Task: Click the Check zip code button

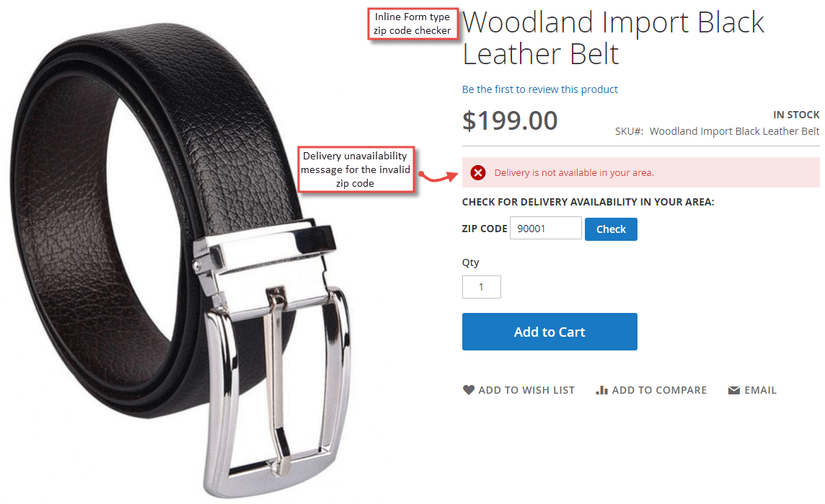Action: point(611,229)
